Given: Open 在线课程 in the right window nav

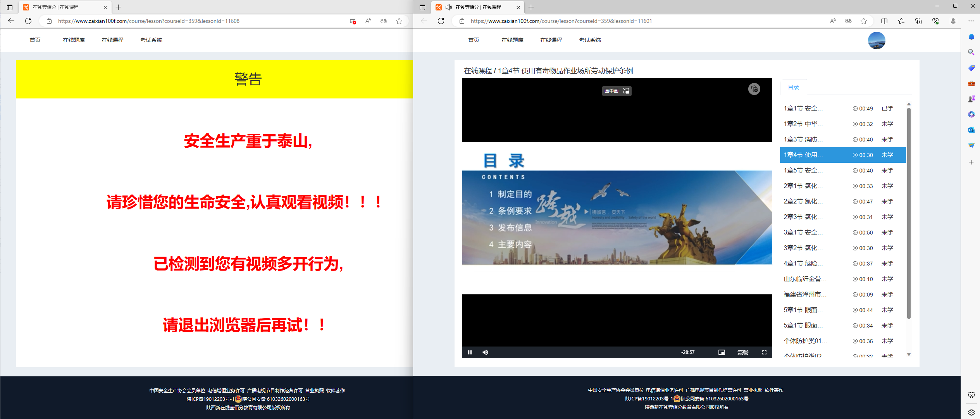Looking at the screenshot, I should point(551,40).
